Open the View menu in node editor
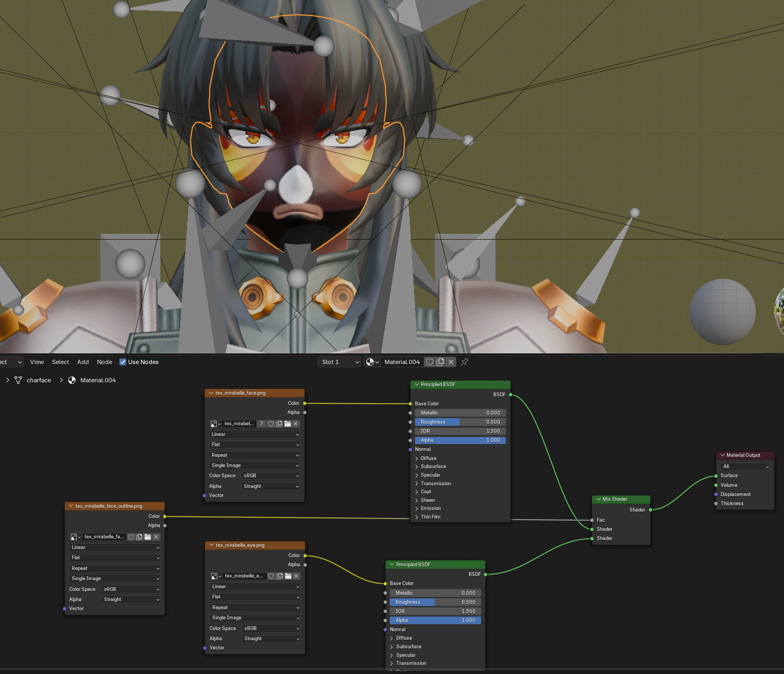Screen dimensions: 784x674 [37, 362]
